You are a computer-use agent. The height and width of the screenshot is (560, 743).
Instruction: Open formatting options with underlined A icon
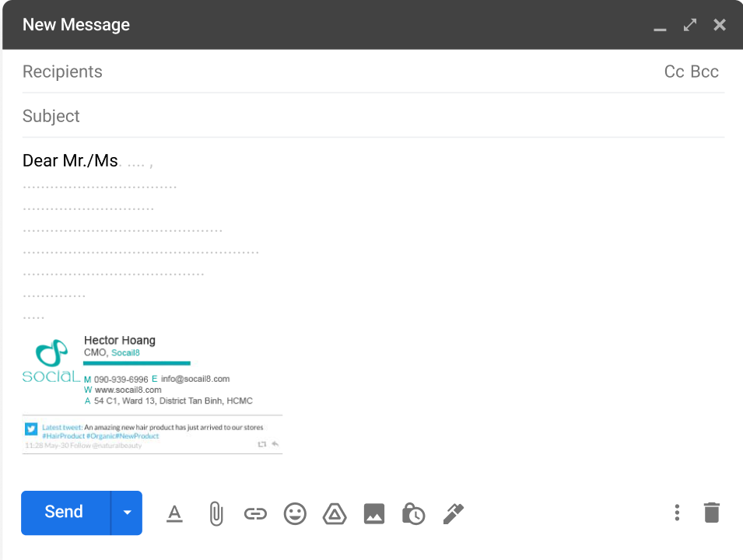click(x=174, y=513)
